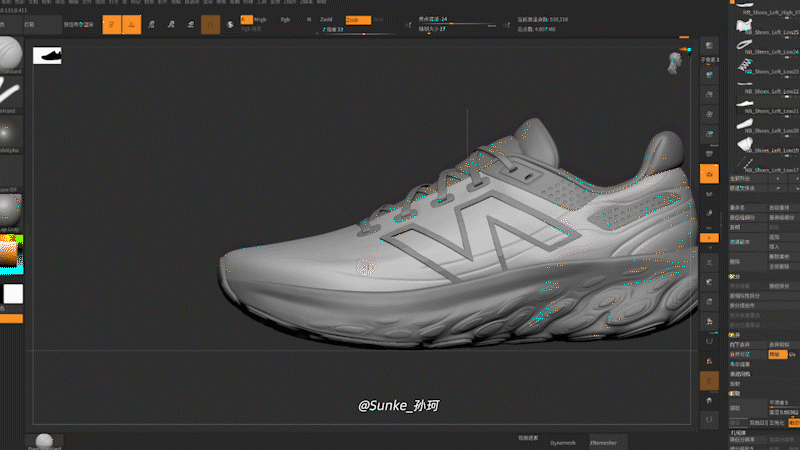Select subtool NB_Shoes_Left_Low19

767,145
